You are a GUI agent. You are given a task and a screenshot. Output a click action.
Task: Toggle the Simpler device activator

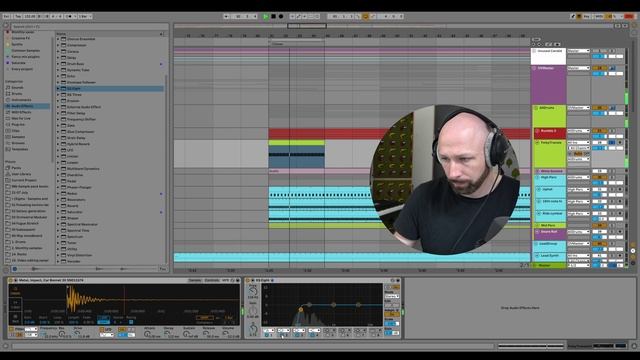point(11,280)
